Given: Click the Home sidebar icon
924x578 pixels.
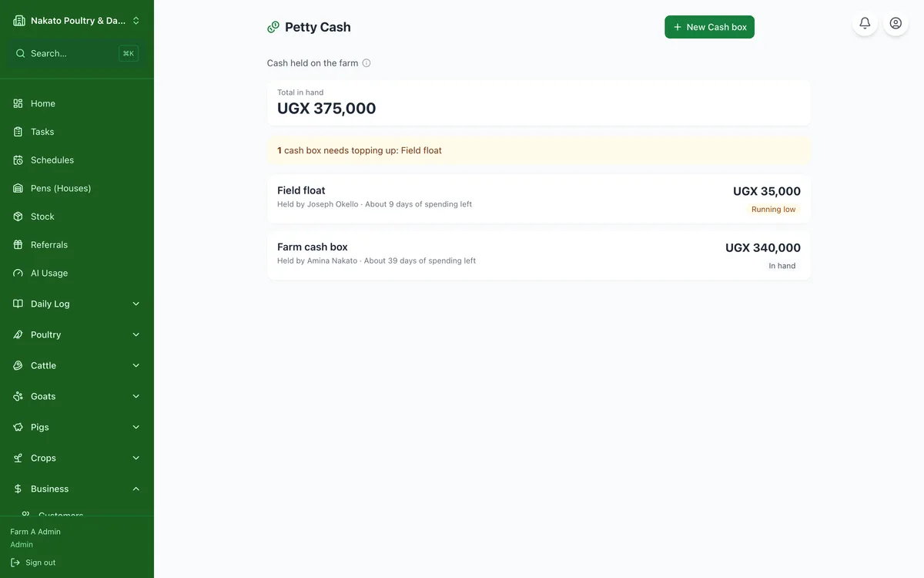Looking at the screenshot, I should pyautogui.click(x=18, y=103).
